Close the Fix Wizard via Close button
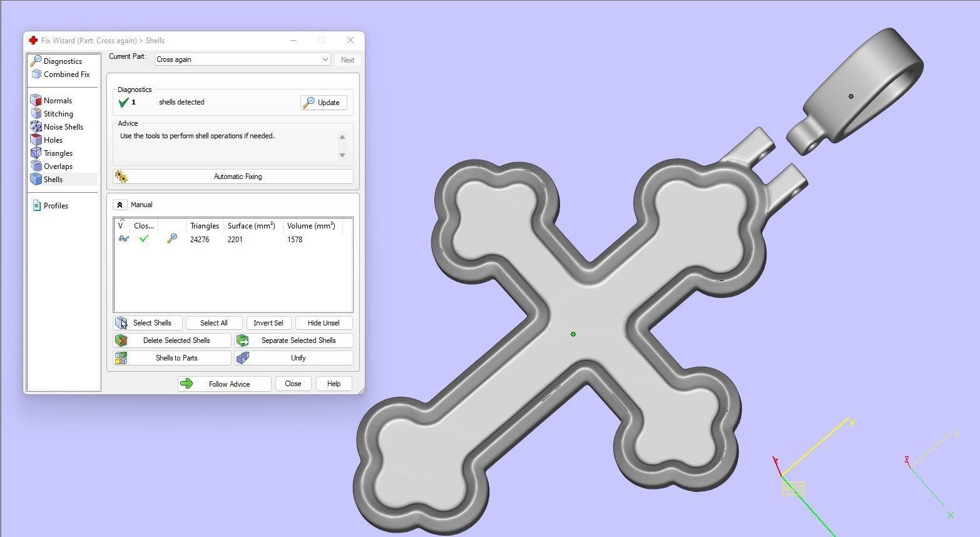This screenshot has width=980, height=537. click(x=293, y=384)
